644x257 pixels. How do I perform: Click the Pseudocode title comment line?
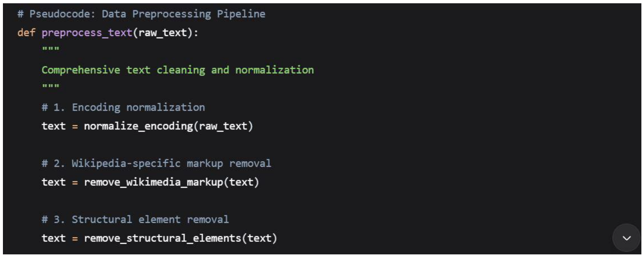point(141,14)
